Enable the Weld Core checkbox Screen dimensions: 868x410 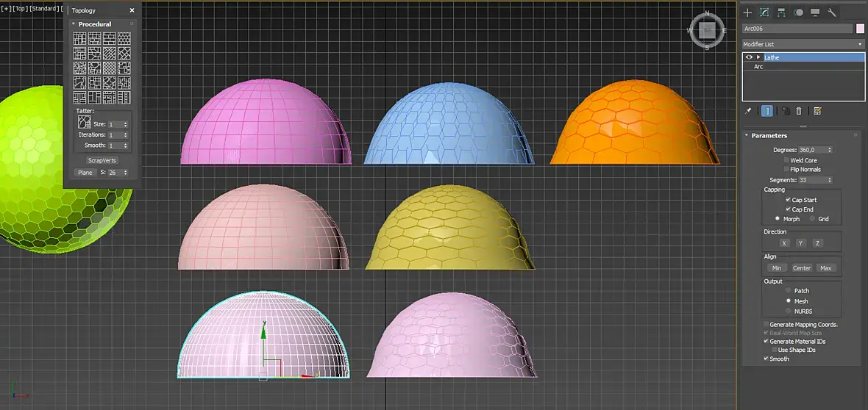click(786, 160)
